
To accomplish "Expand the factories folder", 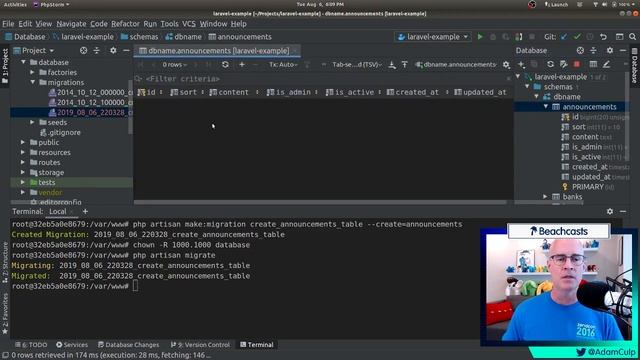I will (x=33, y=72).
